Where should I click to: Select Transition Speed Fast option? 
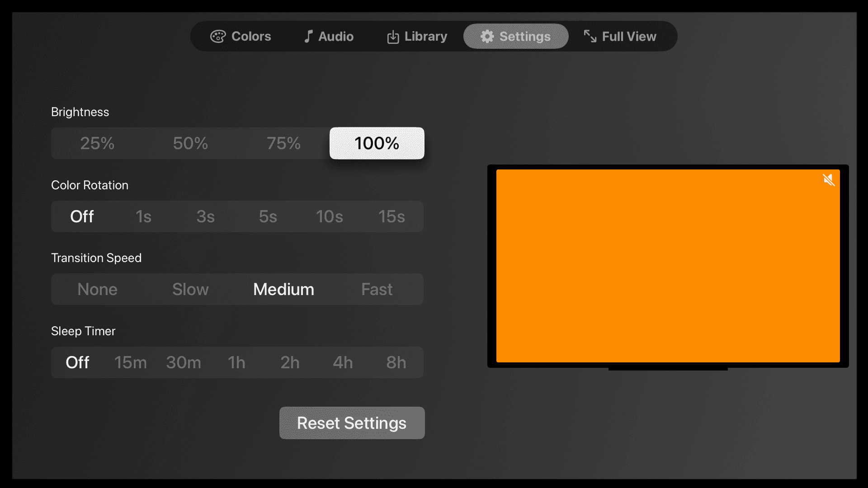click(377, 289)
